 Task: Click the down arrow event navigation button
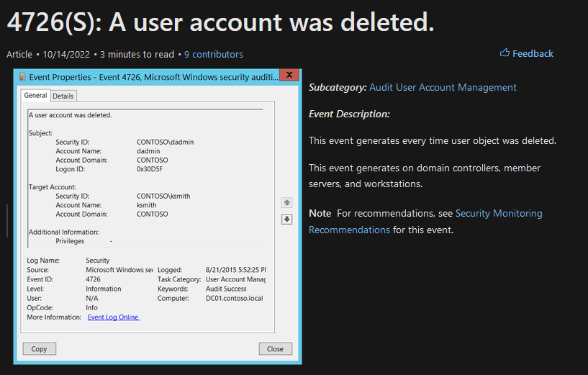point(287,220)
